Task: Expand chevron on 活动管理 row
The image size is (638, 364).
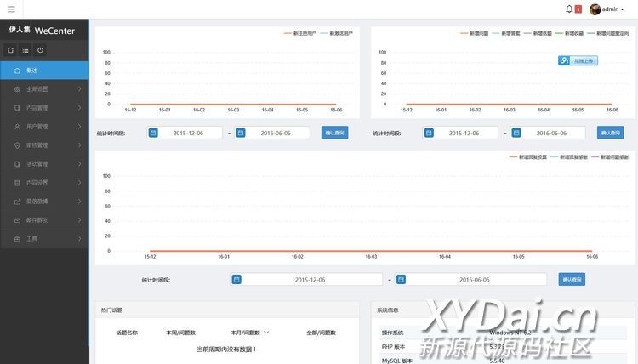Action: tap(79, 164)
